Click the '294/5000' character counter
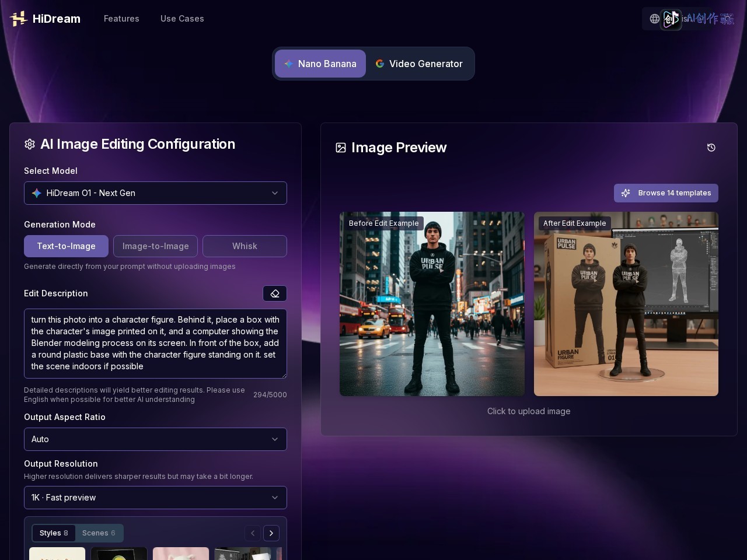 [270, 395]
